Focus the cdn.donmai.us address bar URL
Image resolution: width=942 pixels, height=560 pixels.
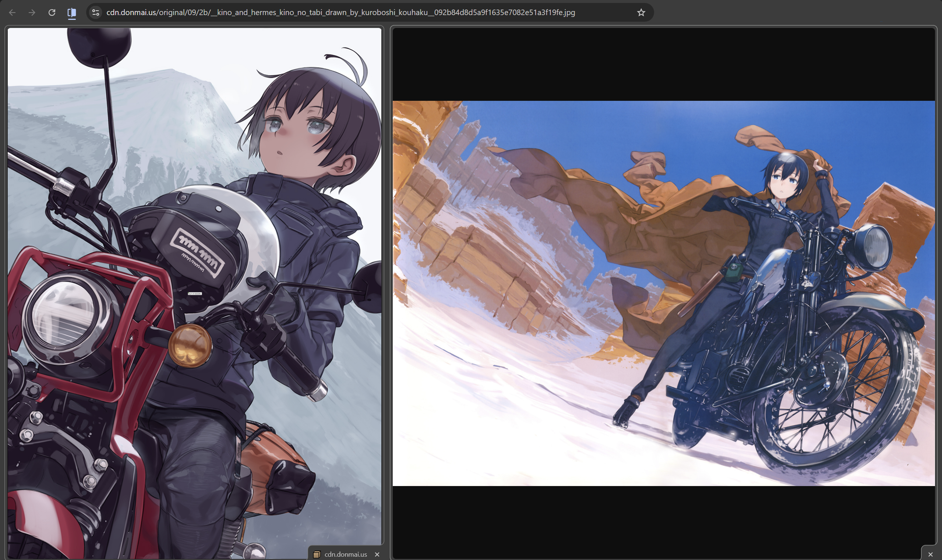pyautogui.click(x=340, y=13)
